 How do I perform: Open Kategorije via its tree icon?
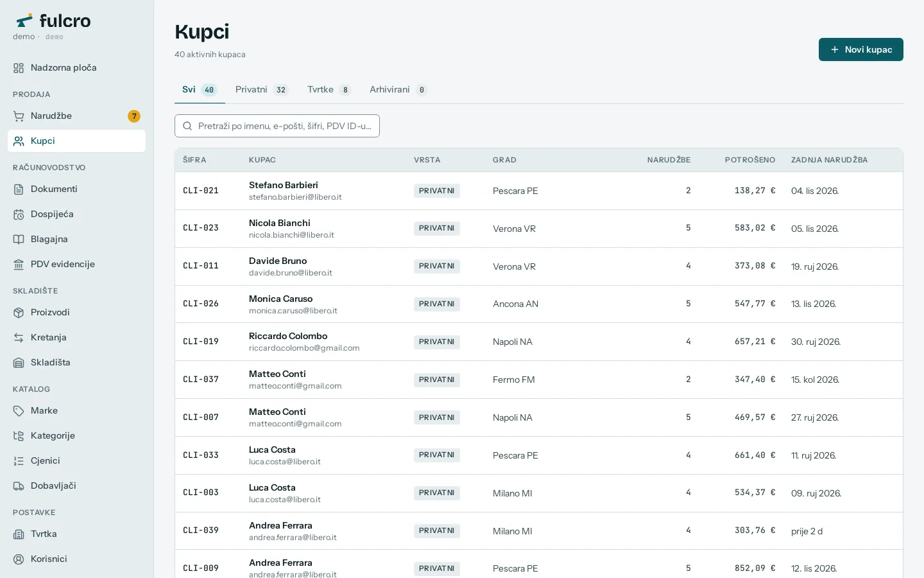pos(19,436)
